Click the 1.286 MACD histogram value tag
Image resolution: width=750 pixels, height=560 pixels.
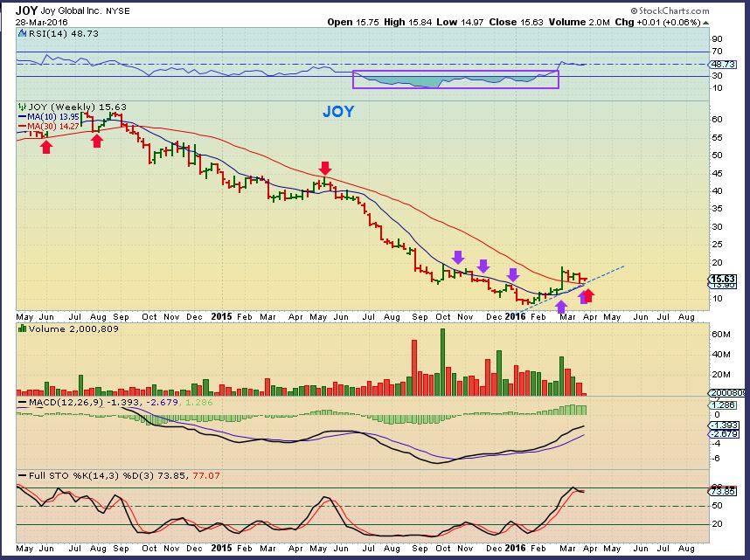pyautogui.click(x=723, y=405)
